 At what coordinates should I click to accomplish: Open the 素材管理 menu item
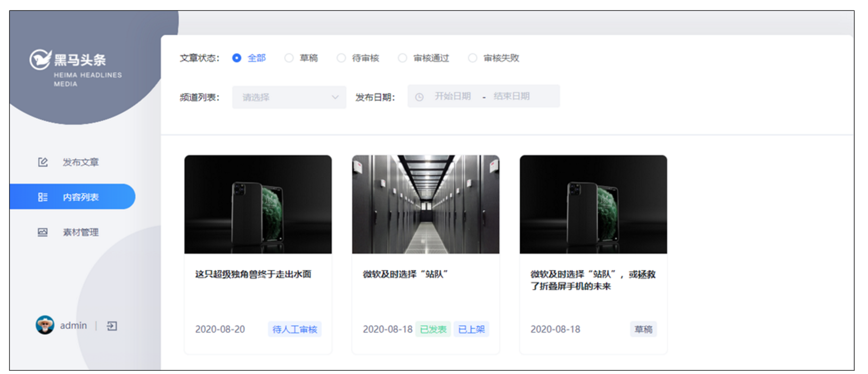tap(72, 232)
